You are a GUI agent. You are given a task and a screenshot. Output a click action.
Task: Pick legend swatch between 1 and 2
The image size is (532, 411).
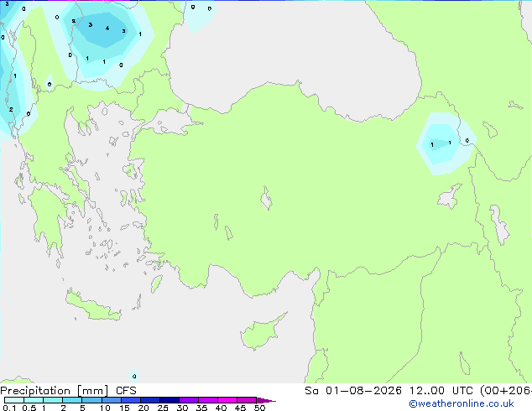pyautogui.click(x=53, y=400)
